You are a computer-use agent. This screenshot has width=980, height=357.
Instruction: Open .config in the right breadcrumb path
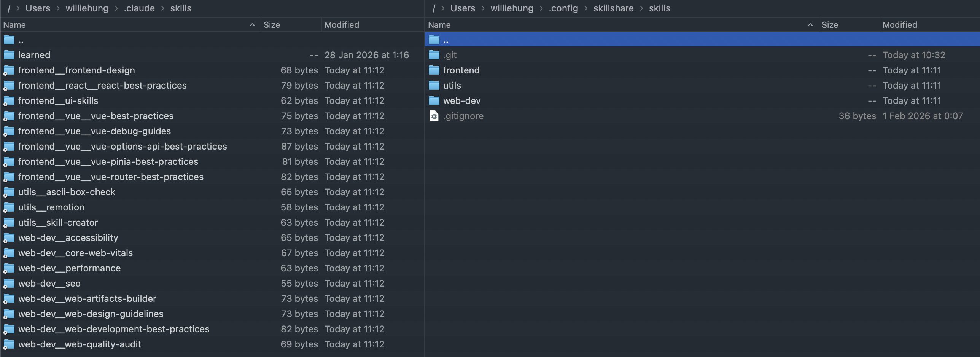(563, 8)
